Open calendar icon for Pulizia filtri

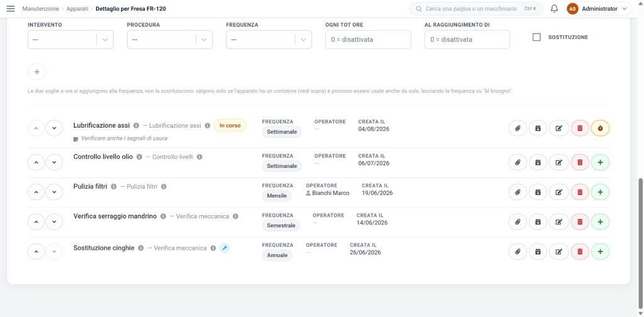[538, 192]
